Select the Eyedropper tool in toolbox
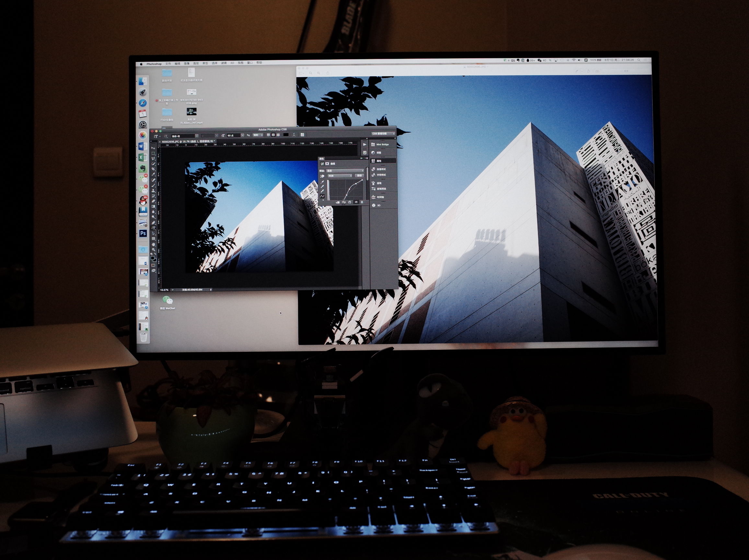Screen dimensions: 749x560 (x=153, y=174)
